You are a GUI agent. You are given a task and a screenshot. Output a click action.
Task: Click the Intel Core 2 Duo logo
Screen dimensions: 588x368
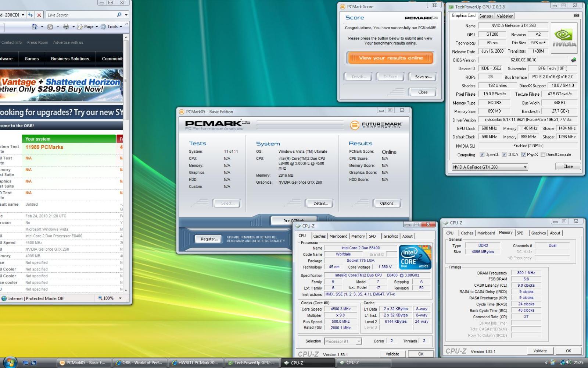416,257
